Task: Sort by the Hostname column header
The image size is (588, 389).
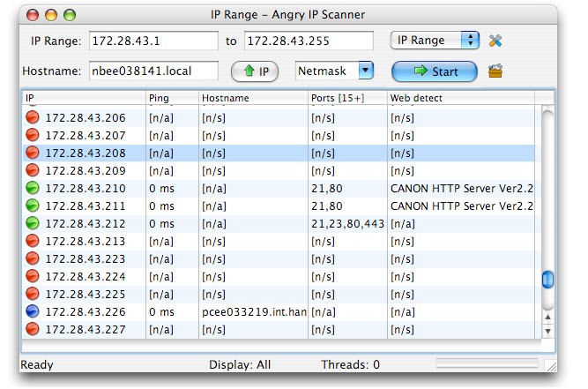Action: point(254,98)
